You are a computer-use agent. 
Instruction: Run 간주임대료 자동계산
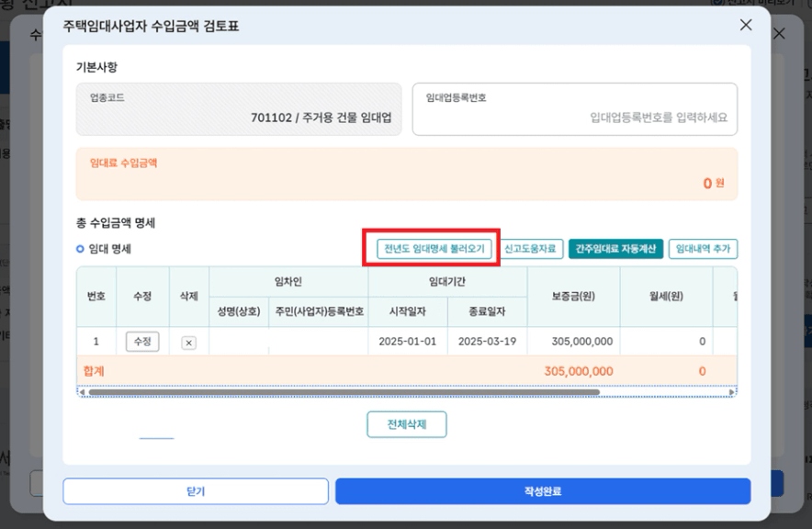615,249
